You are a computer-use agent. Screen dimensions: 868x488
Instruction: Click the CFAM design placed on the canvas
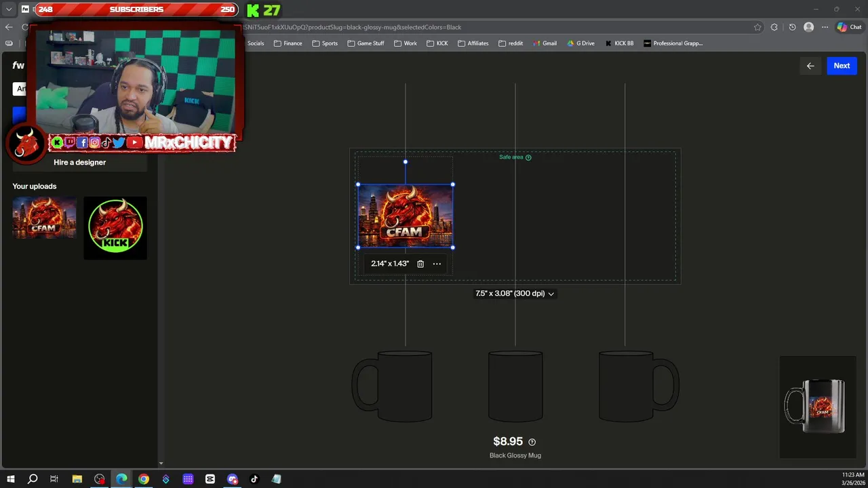coord(406,216)
